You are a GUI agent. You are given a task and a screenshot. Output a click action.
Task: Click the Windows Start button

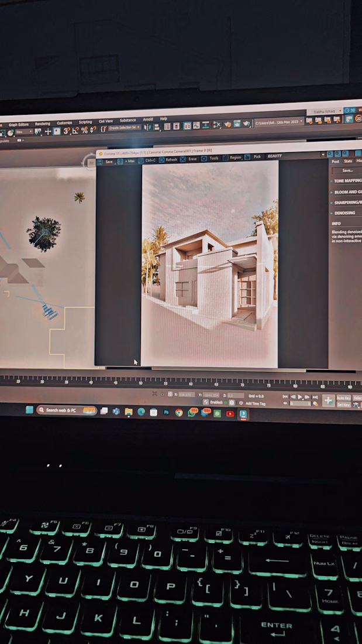(30, 409)
